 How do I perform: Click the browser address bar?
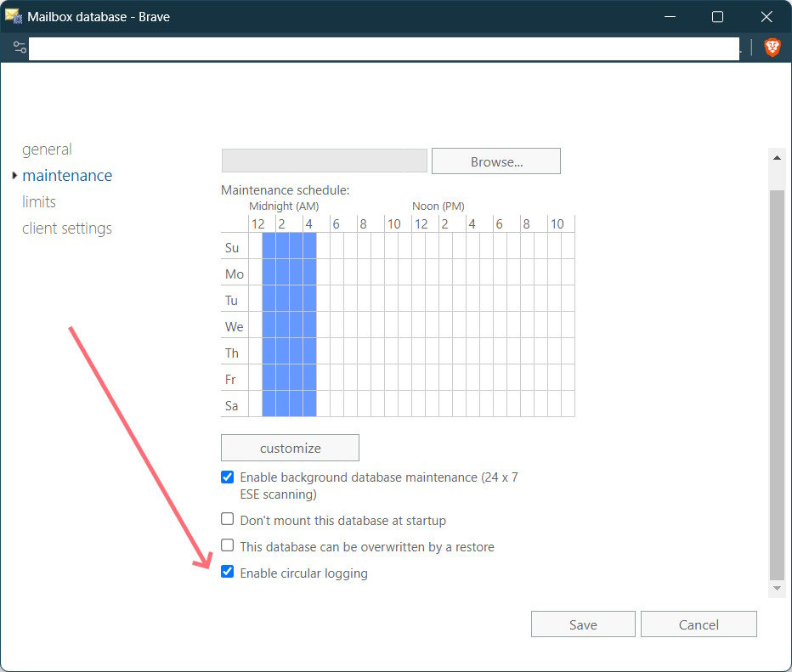(x=382, y=48)
